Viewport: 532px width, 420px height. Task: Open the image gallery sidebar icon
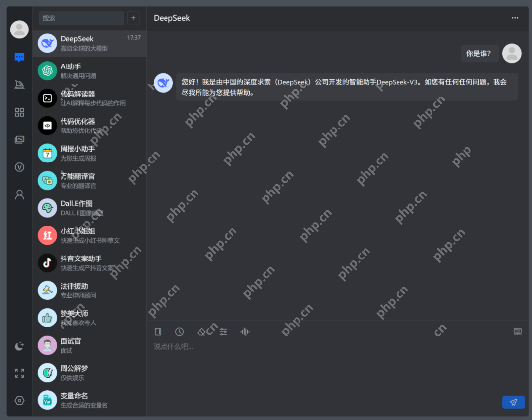[x=19, y=140]
